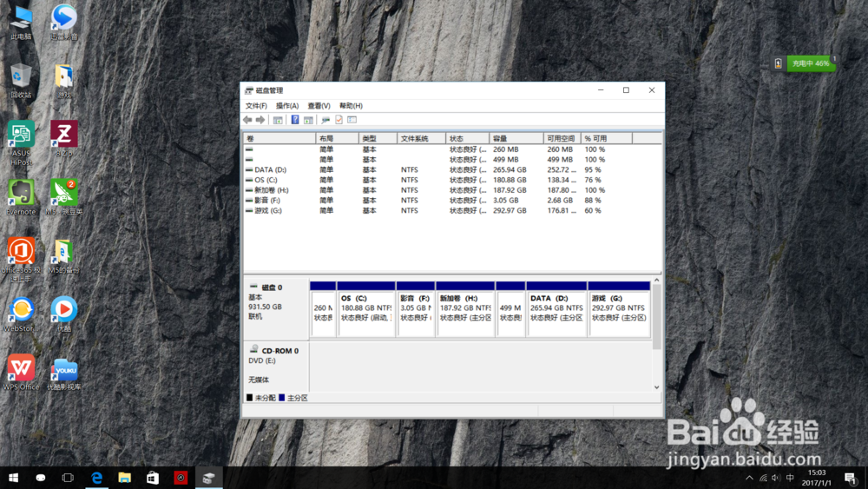
Task: Select the 游戏 (G:) volume row
Action: click(x=451, y=210)
